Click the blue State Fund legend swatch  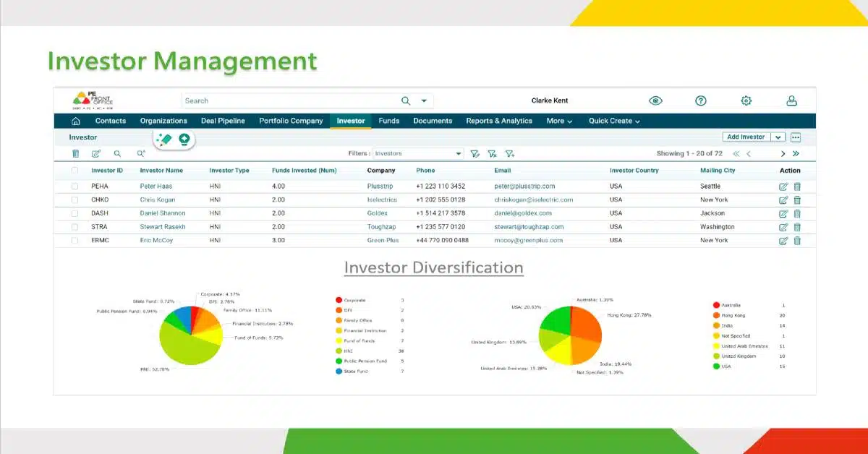339,372
